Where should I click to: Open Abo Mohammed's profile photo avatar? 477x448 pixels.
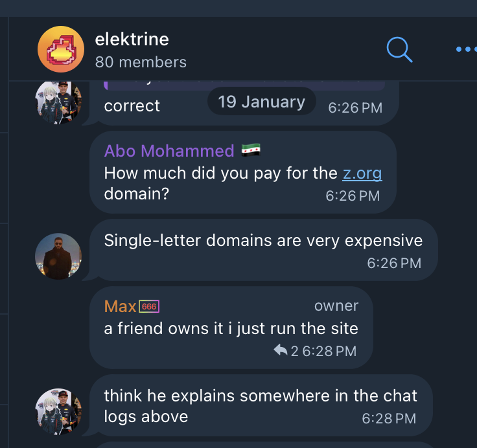point(58,256)
